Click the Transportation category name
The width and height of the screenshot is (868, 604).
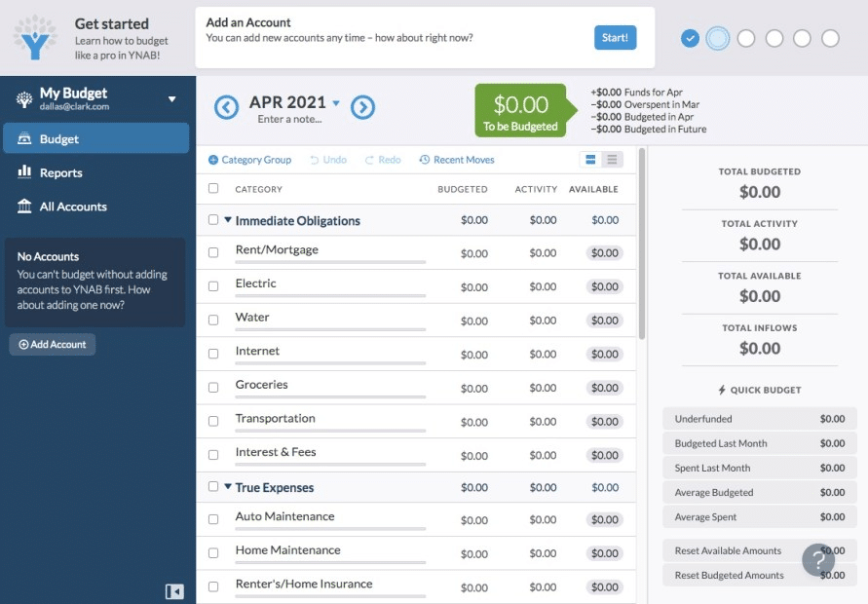point(275,419)
